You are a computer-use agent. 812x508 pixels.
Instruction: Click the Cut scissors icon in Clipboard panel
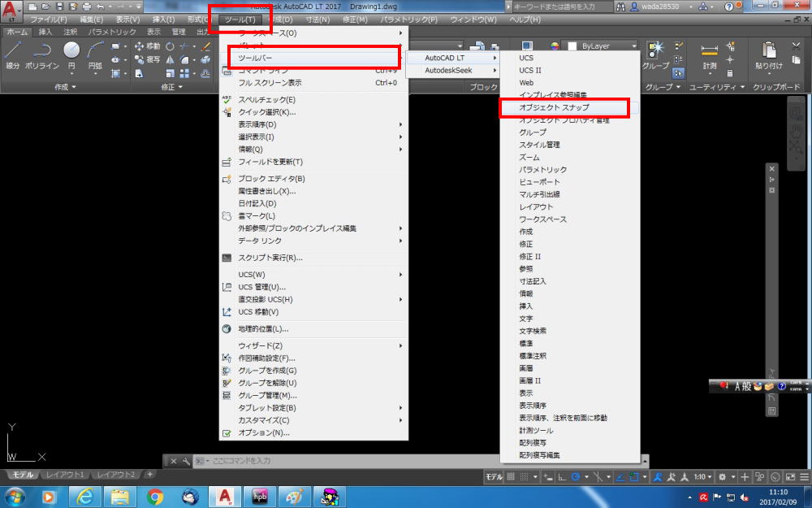[x=797, y=46]
